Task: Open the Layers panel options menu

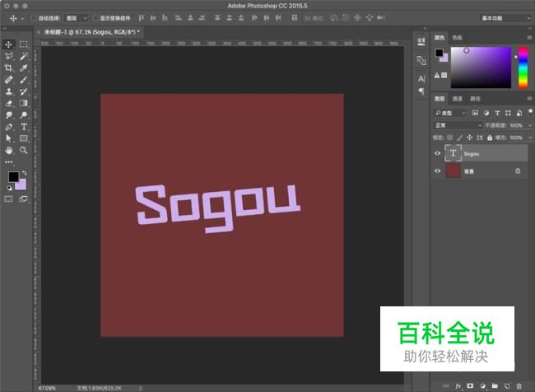Action: [x=529, y=99]
